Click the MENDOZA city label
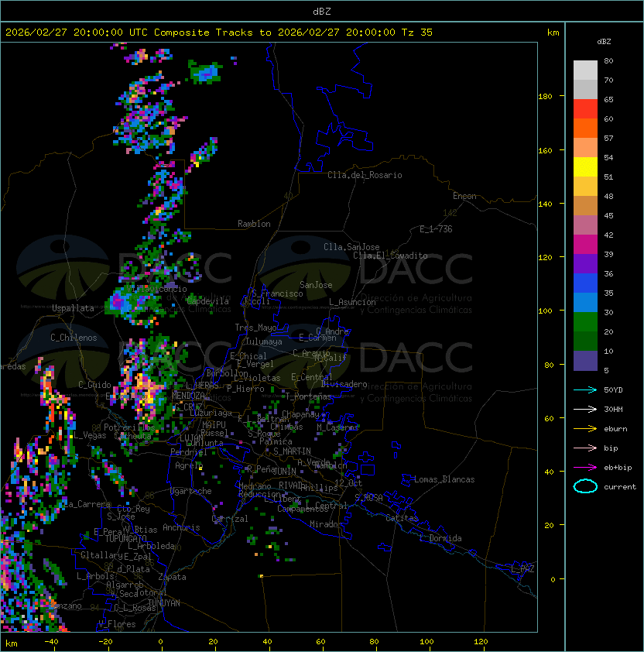Screen dimensions: 644x652 point(188,396)
